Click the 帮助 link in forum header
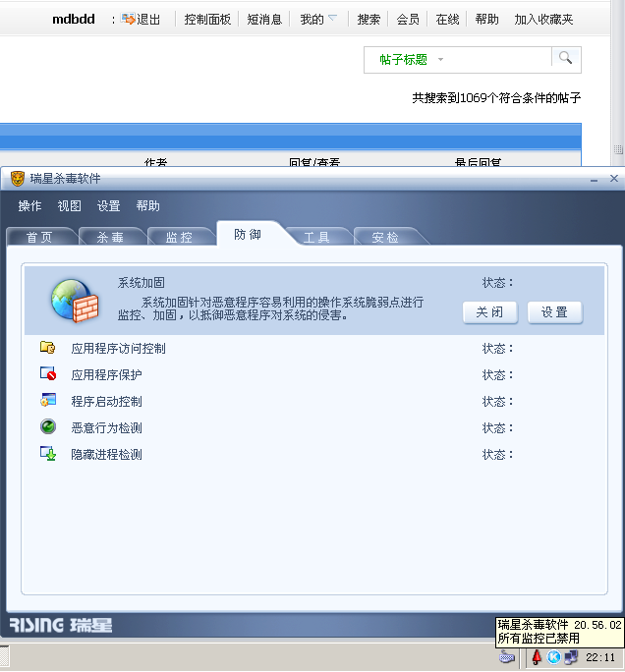Viewport: 625px width, 672px height. point(487,20)
